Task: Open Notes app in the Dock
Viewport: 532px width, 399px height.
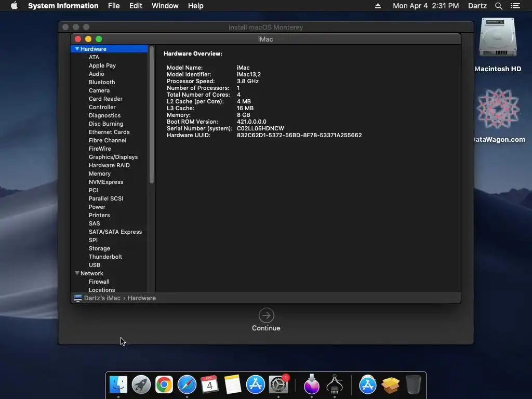Action: [x=233, y=385]
